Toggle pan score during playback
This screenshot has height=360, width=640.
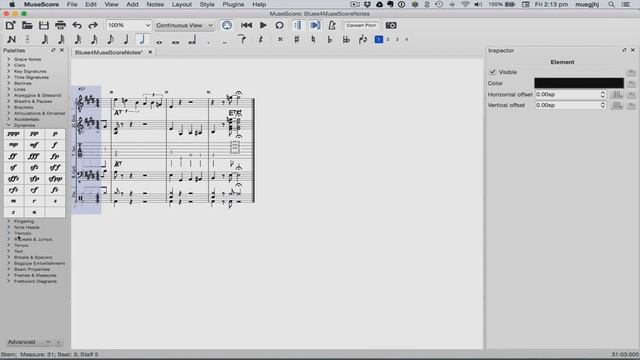click(315, 25)
